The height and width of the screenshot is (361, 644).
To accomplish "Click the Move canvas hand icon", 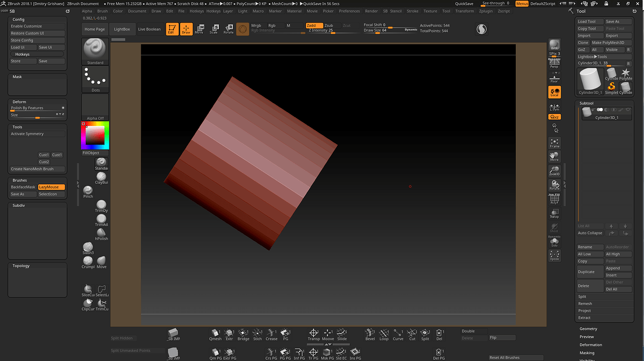I will 554,157.
